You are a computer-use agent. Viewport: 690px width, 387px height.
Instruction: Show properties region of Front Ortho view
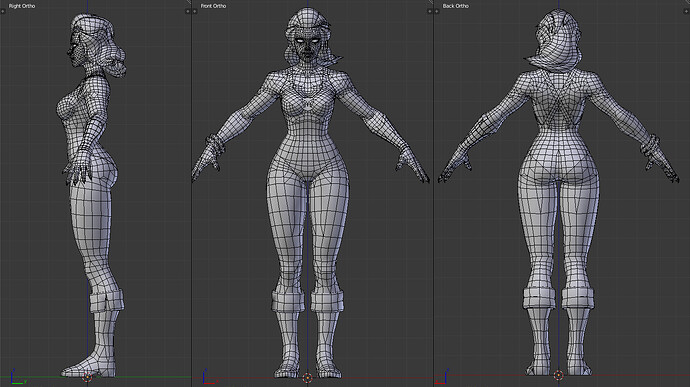click(x=429, y=11)
